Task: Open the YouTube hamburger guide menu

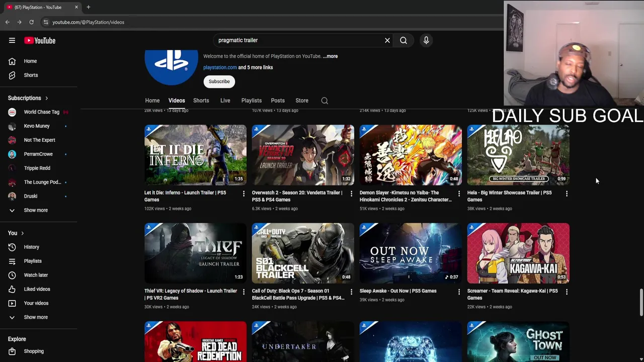Action: point(12,41)
